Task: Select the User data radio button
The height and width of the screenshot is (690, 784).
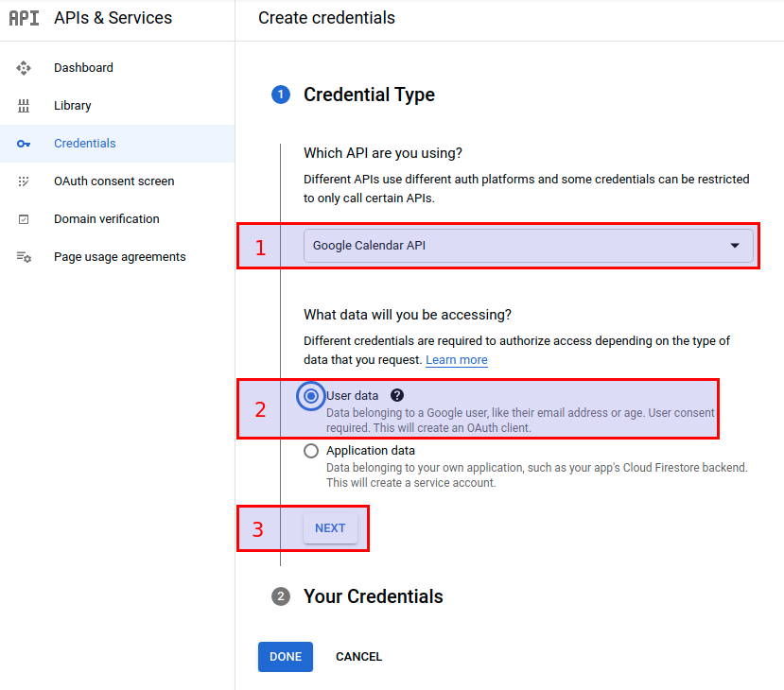Action: [310, 396]
